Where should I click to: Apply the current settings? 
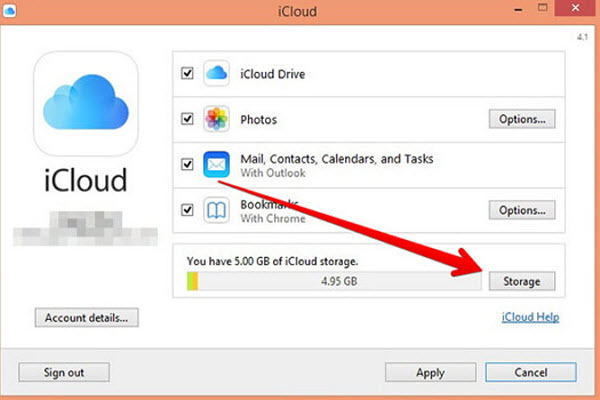[x=431, y=372]
